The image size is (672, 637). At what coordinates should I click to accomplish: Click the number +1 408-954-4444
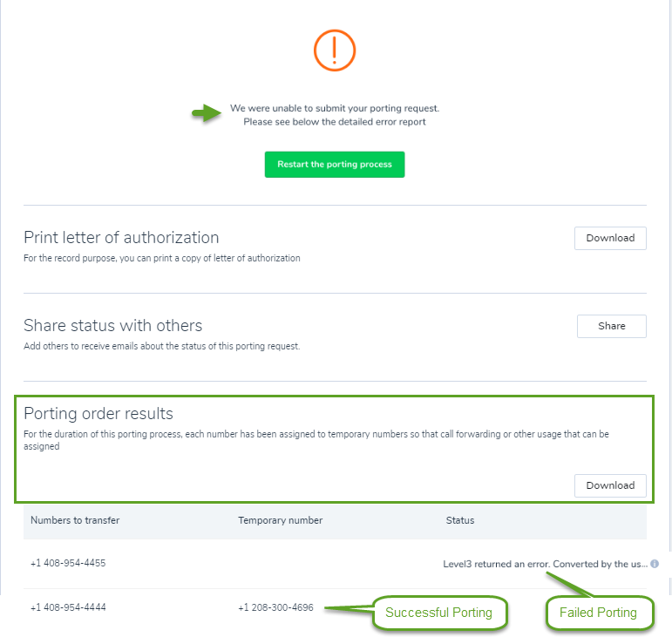pyautogui.click(x=68, y=607)
